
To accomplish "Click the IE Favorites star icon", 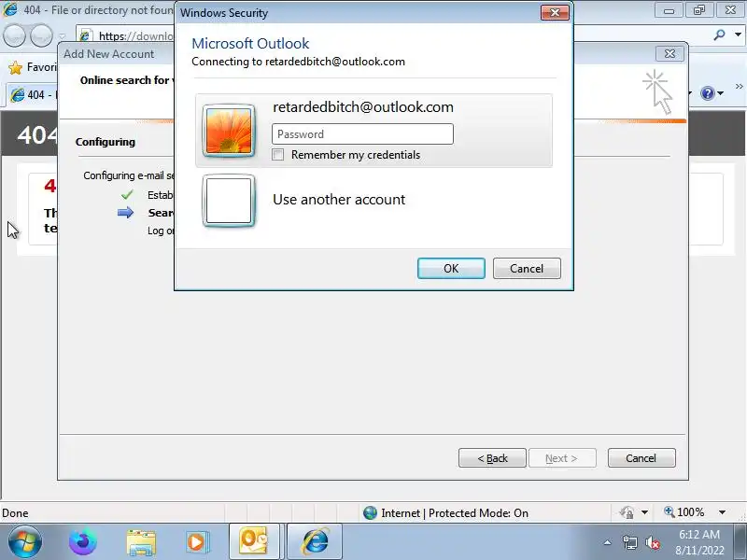I will pos(15,67).
